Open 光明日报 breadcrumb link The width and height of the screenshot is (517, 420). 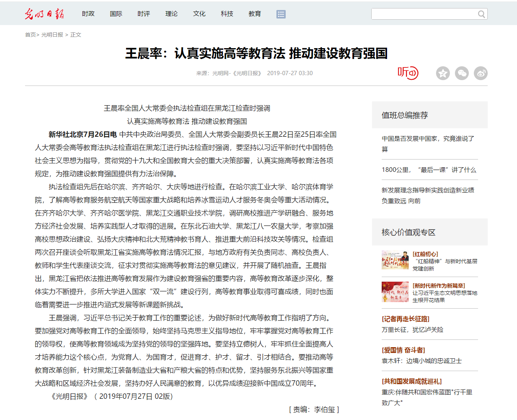click(x=52, y=35)
